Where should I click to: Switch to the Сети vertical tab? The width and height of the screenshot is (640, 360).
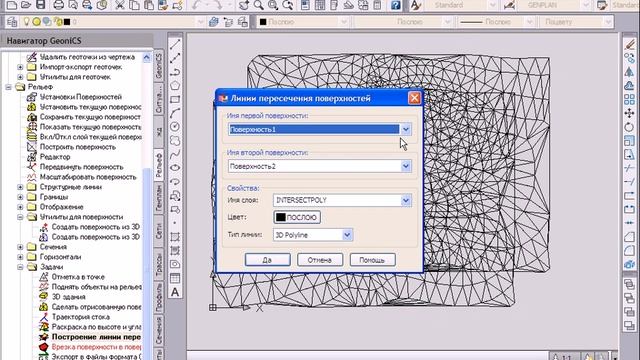[159, 231]
